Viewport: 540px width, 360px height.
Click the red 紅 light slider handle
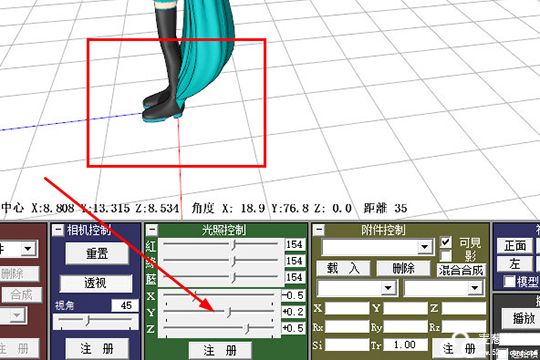[x=234, y=245]
